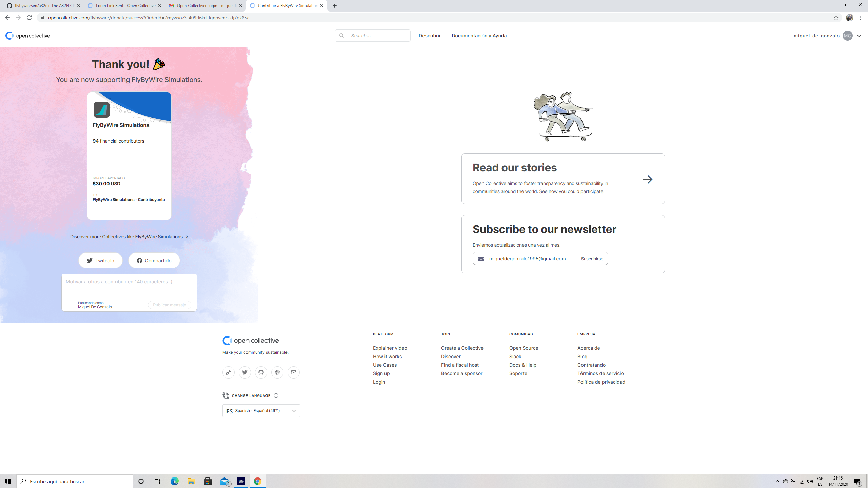Open the volume control in system tray
The width and height of the screenshot is (868, 488).
coord(810,481)
